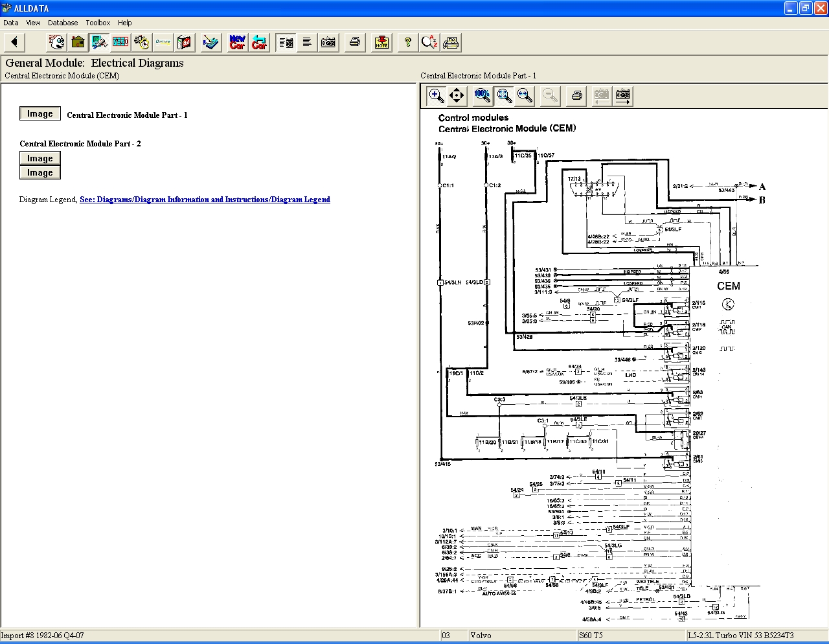Select the pan arrows tool
This screenshot has height=644, width=829.
457,96
